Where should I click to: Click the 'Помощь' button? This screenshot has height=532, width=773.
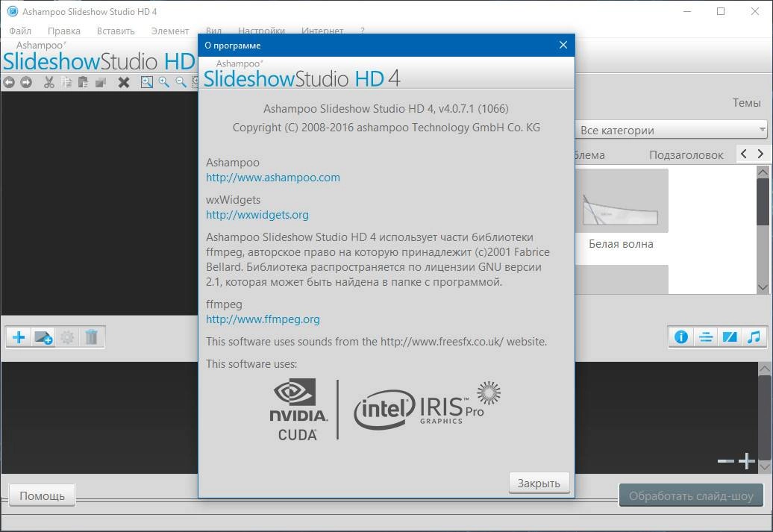point(42,495)
